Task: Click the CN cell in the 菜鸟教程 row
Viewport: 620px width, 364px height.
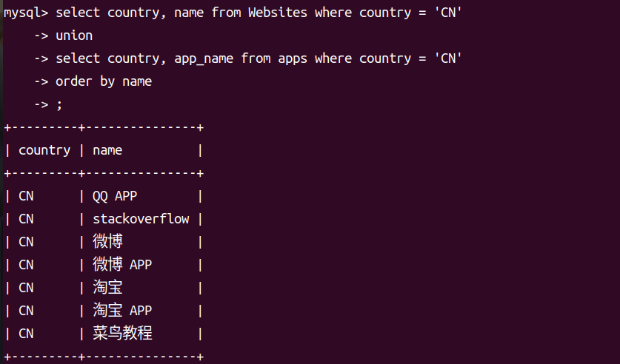Action: [x=26, y=334]
